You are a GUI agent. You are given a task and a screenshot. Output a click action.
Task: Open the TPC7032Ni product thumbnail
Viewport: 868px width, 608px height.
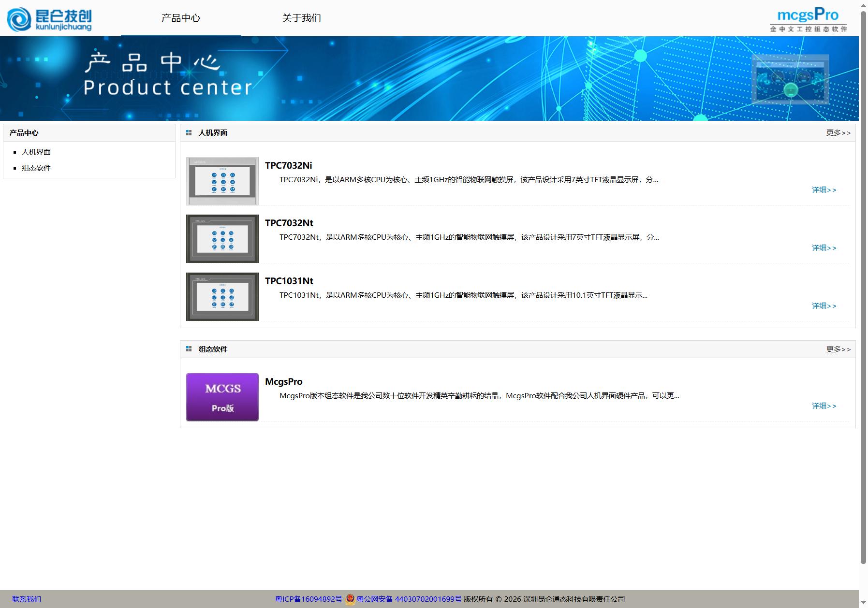(x=222, y=181)
